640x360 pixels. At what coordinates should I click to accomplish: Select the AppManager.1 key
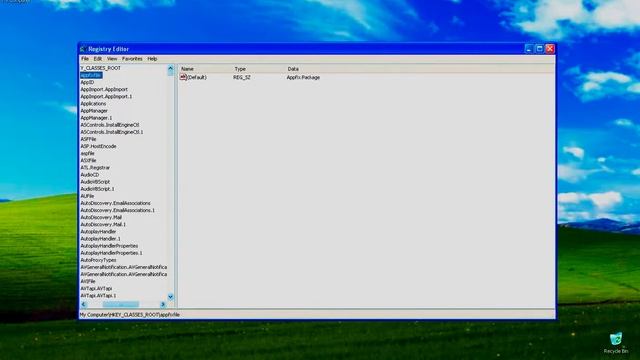pyautogui.click(x=96, y=118)
